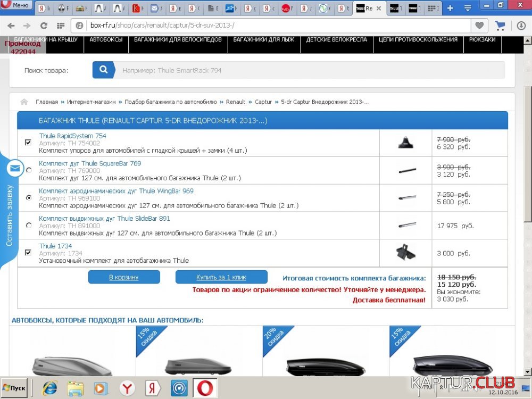Image resolution: width=532 pixels, height=399 pixels.
Task: Click the Купить за 1 клик button
Action: [221, 277]
